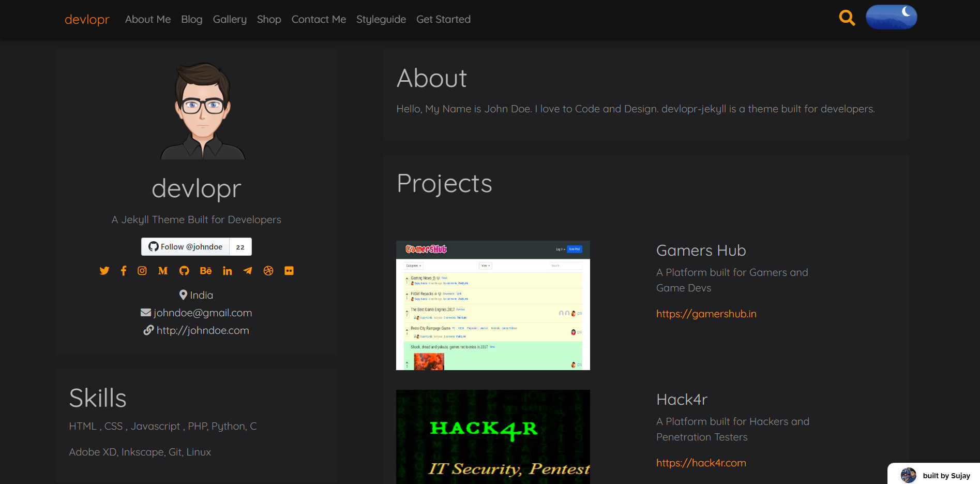The height and width of the screenshot is (484, 980).
Task: Toggle dark mode with the moon switch
Action: 891,17
